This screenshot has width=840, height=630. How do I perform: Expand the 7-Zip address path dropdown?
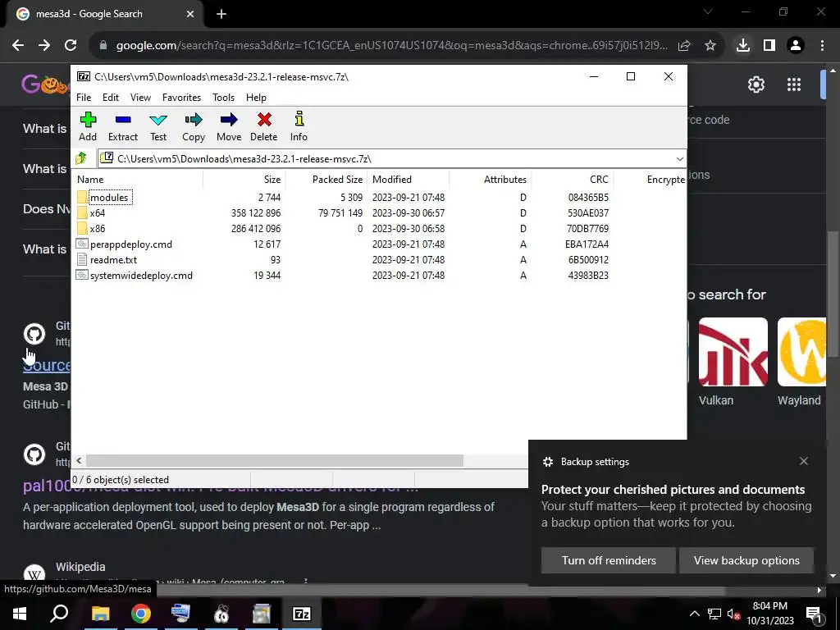pyautogui.click(x=679, y=158)
